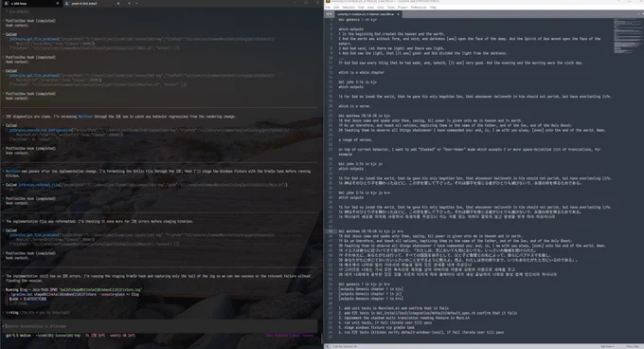This screenshot has height=349, width=644.
Task: Click step '4. run unit tests' line
Action: (x=385, y=322)
